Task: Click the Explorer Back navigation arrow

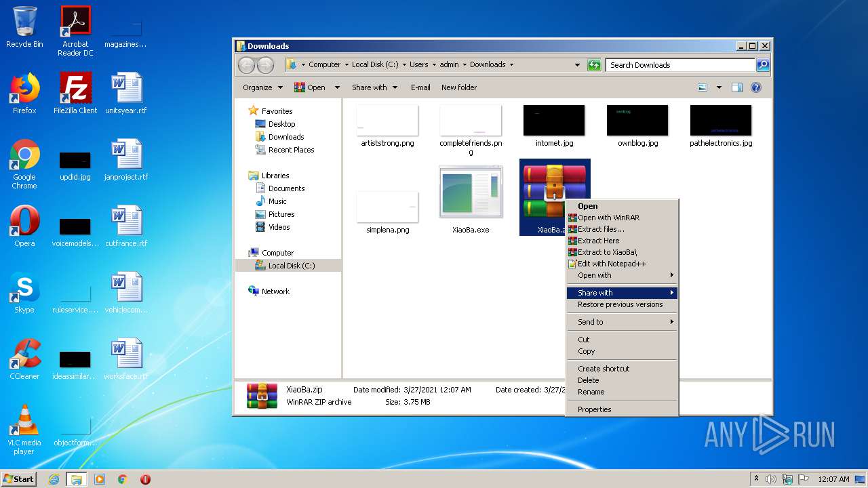Action: pyautogui.click(x=246, y=65)
